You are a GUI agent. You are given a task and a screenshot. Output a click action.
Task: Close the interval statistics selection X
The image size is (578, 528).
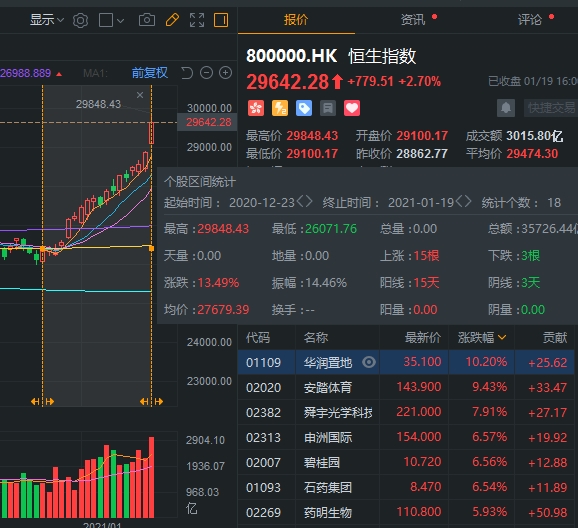140,95
